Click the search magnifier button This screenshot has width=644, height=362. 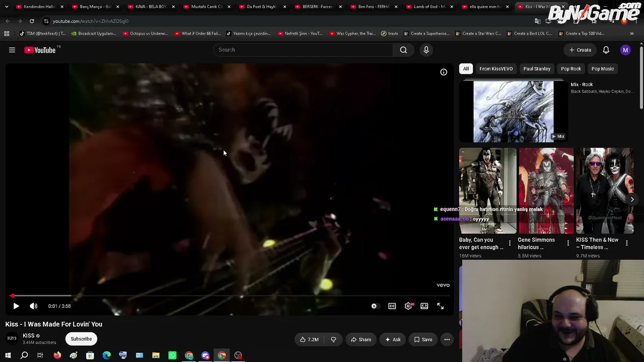[x=404, y=50]
